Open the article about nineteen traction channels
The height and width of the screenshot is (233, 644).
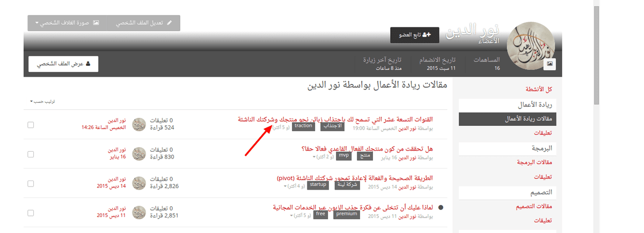click(x=336, y=119)
